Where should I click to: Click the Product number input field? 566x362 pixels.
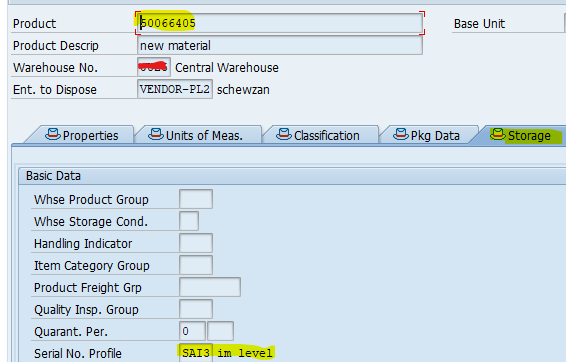280,23
